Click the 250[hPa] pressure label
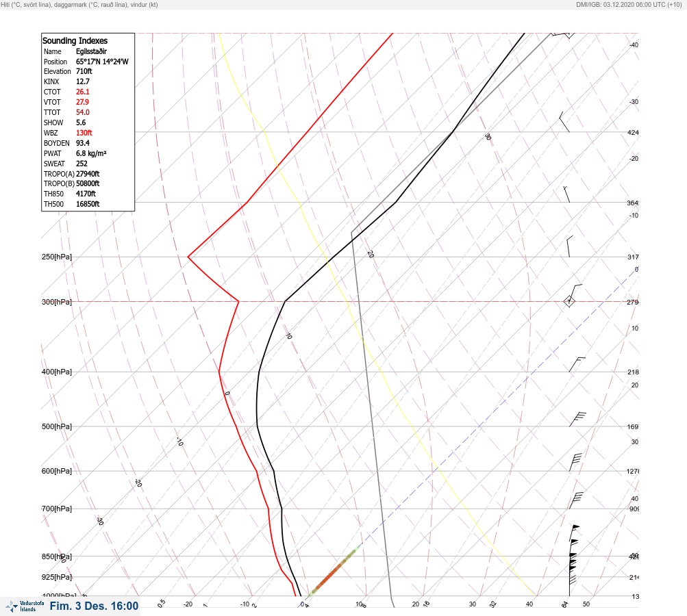This screenshot has height=616, width=687. coord(57,257)
